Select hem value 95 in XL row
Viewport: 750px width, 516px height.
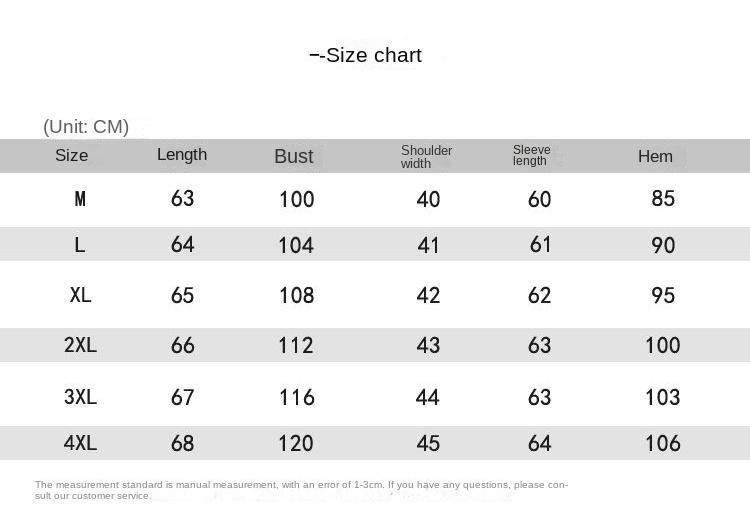tap(663, 295)
